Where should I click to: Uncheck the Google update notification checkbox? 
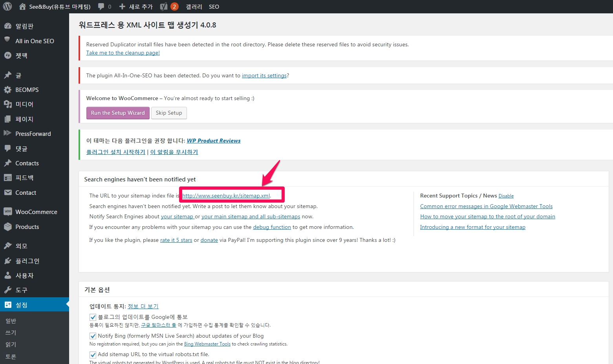(93, 317)
